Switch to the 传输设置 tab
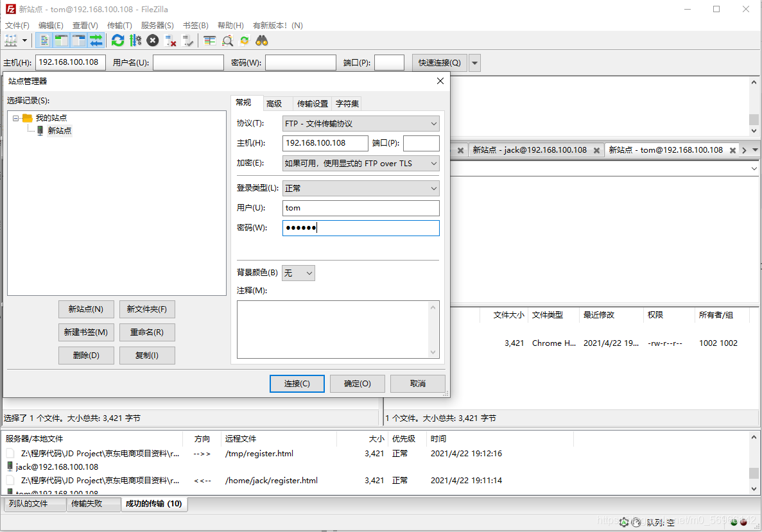762x532 pixels. 313,103
